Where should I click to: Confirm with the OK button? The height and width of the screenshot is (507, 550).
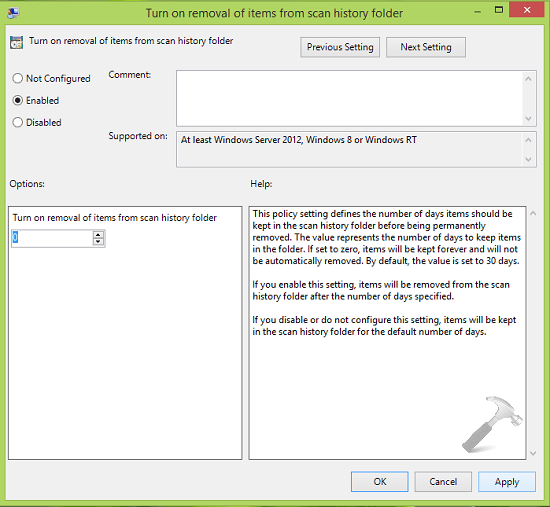pos(380,482)
